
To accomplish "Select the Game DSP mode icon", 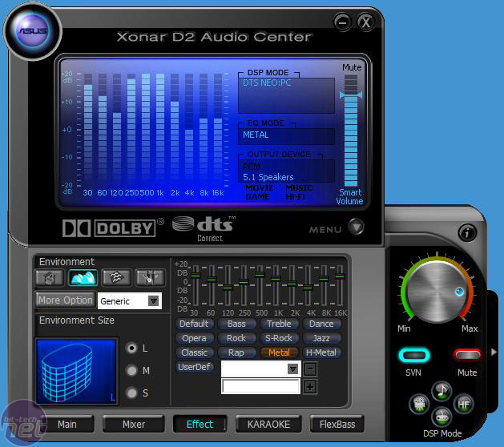I will tap(442, 417).
